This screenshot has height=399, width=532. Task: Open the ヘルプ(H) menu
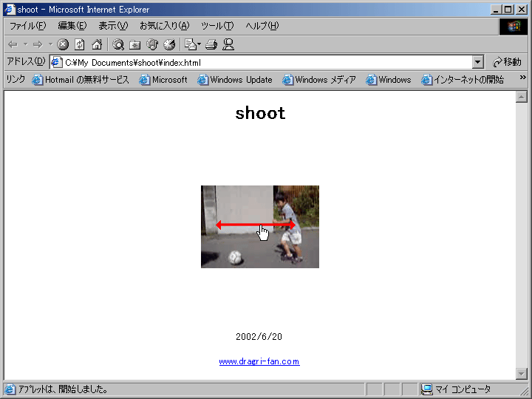click(262, 26)
